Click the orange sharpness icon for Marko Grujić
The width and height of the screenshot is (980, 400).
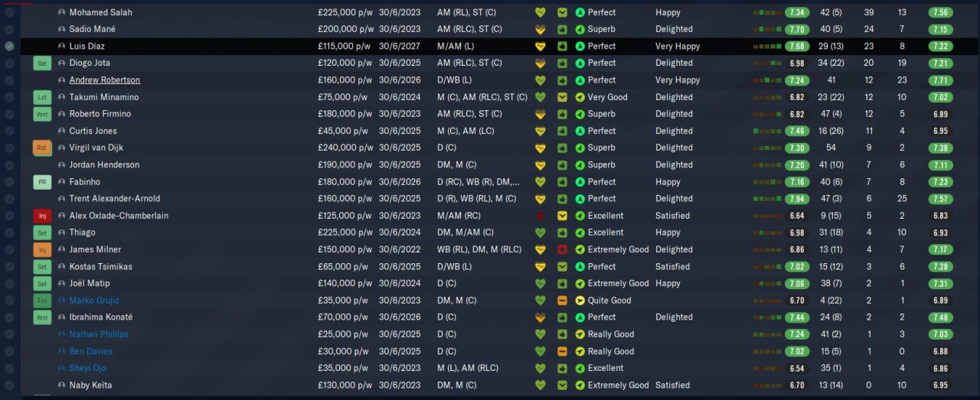pyautogui.click(x=562, y=301)
